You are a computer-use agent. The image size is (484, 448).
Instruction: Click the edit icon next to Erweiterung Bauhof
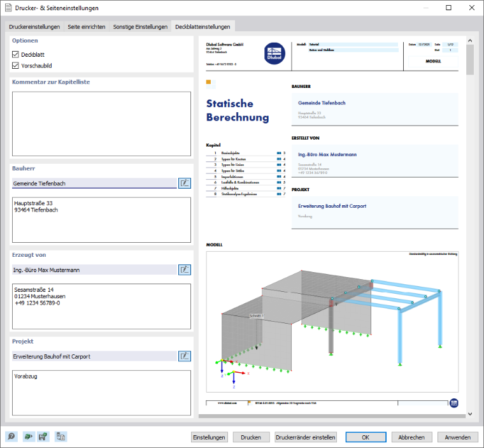click(x=185, y=356)
